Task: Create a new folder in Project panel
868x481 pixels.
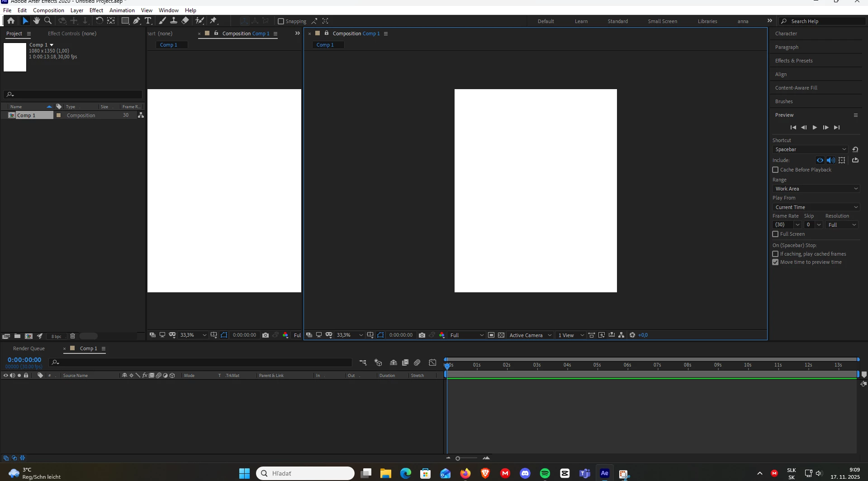Action: pos(17,336)
